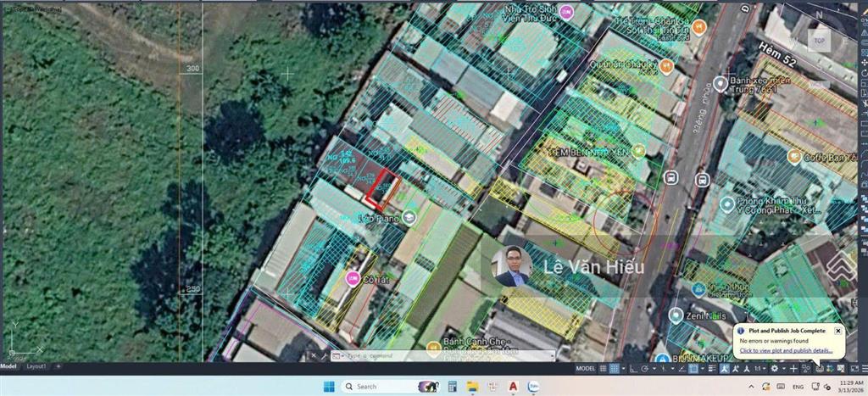The image size is (868, 396).
Task: Click the 'Hẻm 52' street label
Action: pos(778,55)
